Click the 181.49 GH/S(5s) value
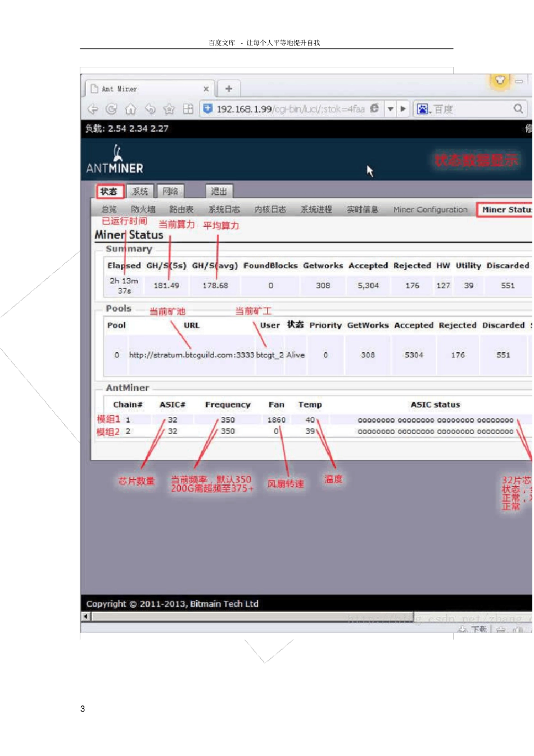This screenshot has width=534, height=756. pyautogui.click(x=166, y=286)
